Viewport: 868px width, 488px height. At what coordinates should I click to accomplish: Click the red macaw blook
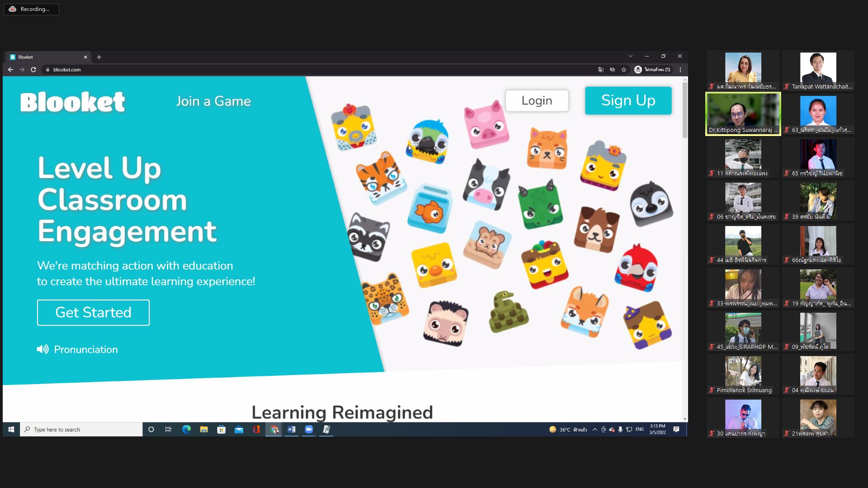click(x=637, y=268)
